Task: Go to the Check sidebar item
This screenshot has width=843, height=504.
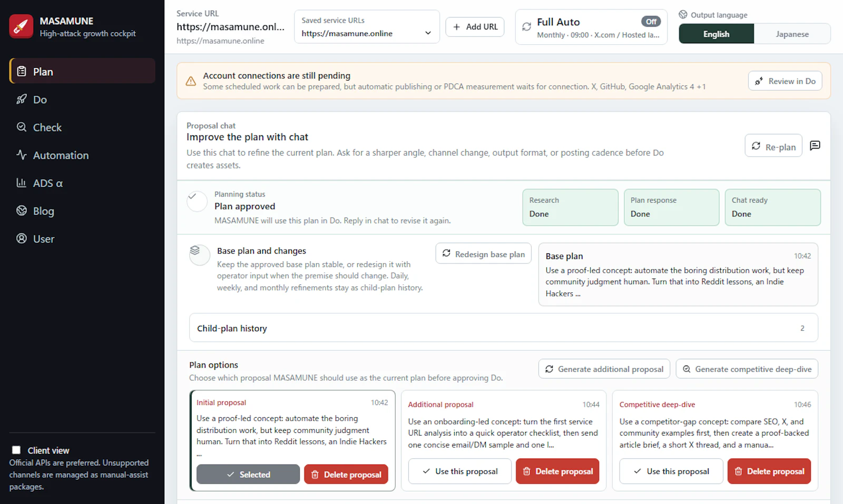Action: 82,127
